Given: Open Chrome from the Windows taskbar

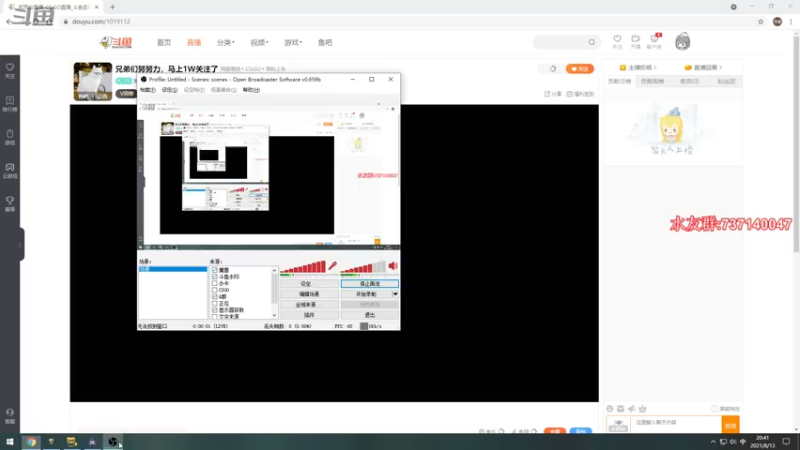Looking at the screenshot, I should (x=32, y=442).
